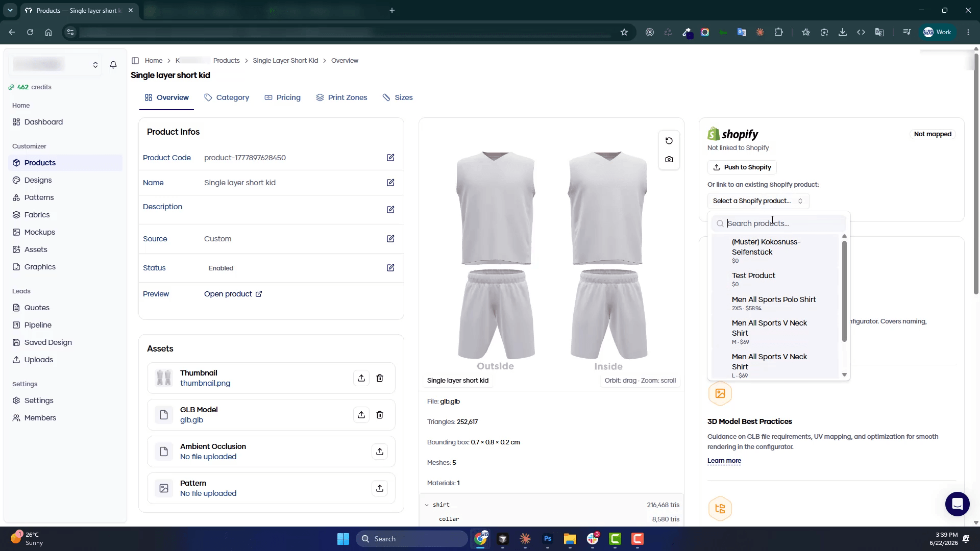Upload a new GLB Model file
Viewport: 980px width, 551px height.
361,415
